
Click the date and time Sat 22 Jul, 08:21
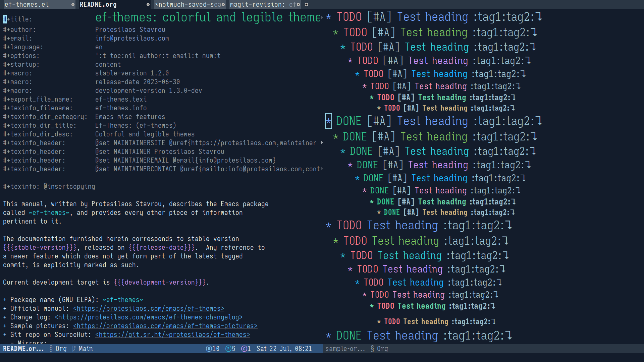[x=284, y=349]
